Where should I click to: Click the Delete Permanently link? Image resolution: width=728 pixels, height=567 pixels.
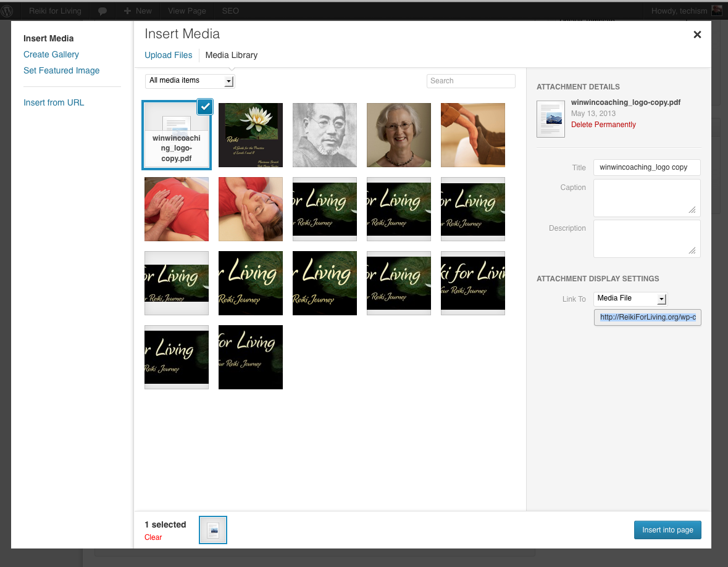coord(603,125)
